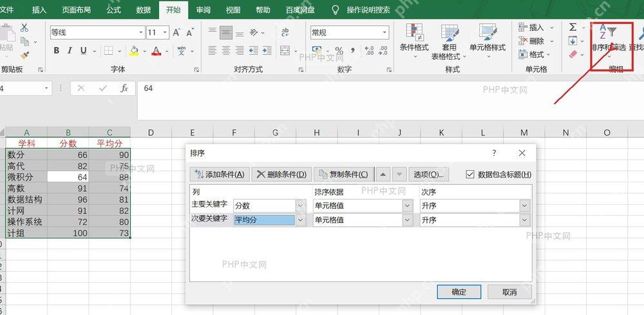
Task: Click the increase decimal icon
Action: coord(369,50)
